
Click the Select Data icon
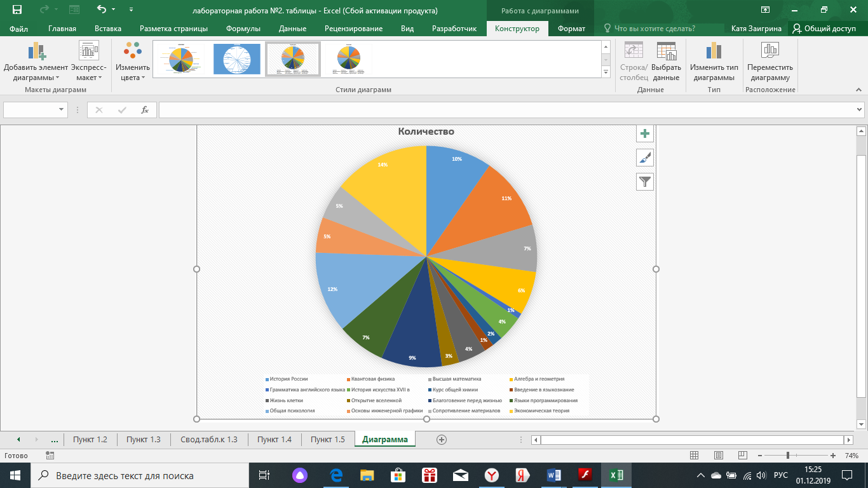pos(666,51)
